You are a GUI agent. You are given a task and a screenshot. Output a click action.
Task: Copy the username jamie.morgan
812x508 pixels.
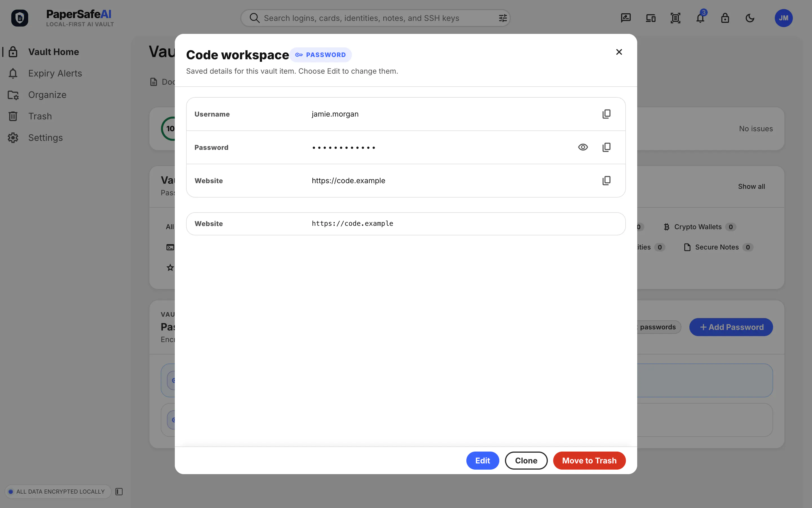pos(606,114)
